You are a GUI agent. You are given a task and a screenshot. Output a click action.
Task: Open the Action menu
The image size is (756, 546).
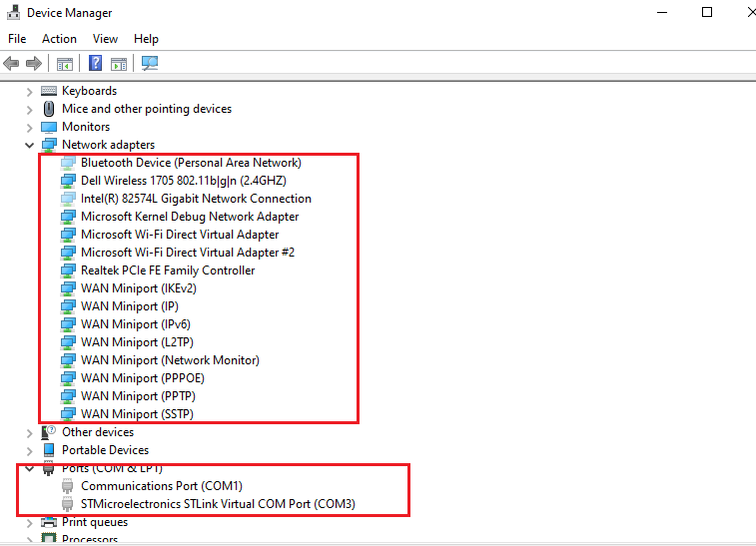59,38
